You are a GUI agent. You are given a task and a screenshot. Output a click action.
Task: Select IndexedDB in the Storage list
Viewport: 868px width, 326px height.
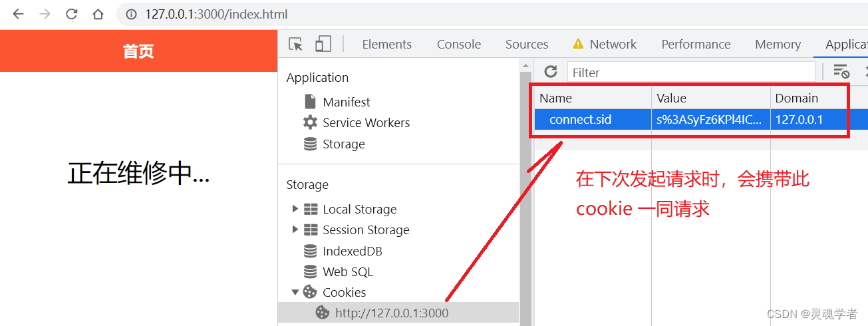coord(352,251)
